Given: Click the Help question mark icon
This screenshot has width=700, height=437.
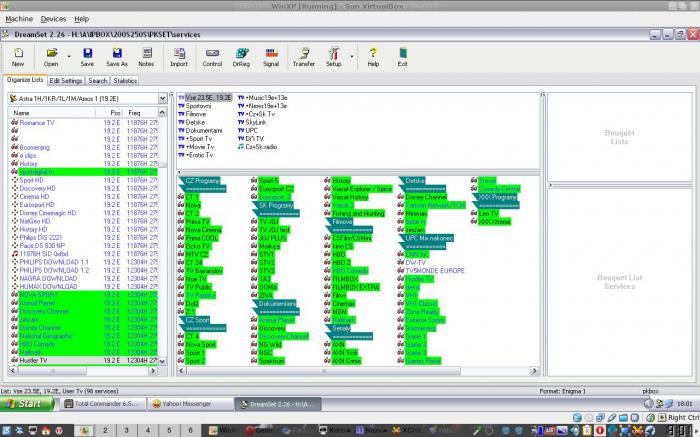Looking at the screenshot, I should click(x=373, y=57).
